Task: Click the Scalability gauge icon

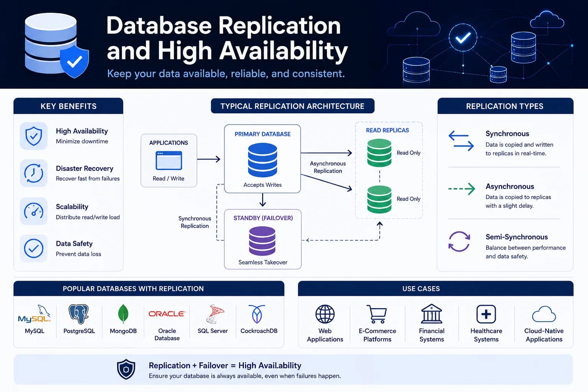Action: click(34, 211)
